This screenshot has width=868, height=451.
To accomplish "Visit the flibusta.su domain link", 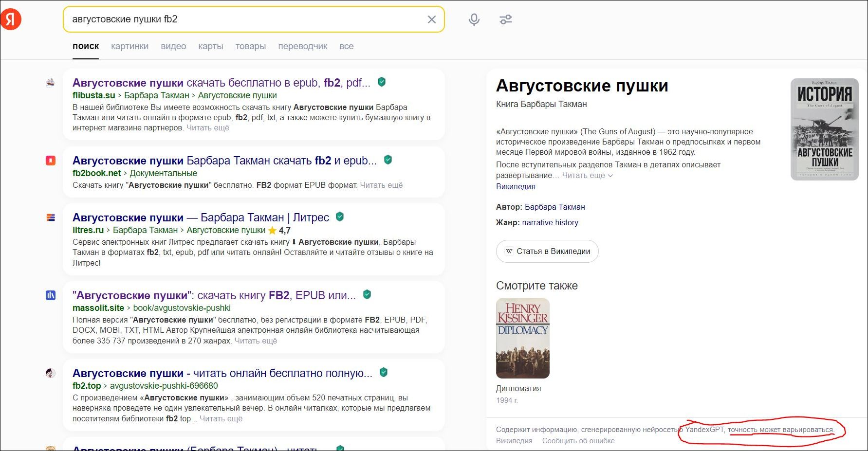I will click(94, 95).
